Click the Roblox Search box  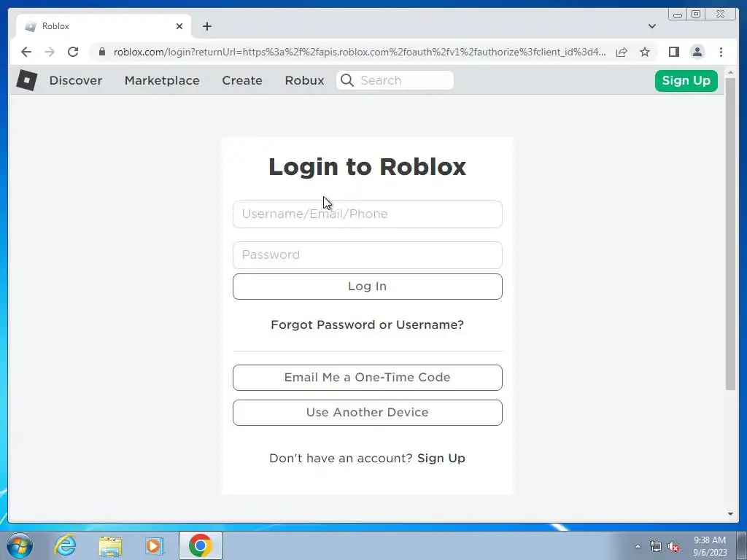[395, 80]
